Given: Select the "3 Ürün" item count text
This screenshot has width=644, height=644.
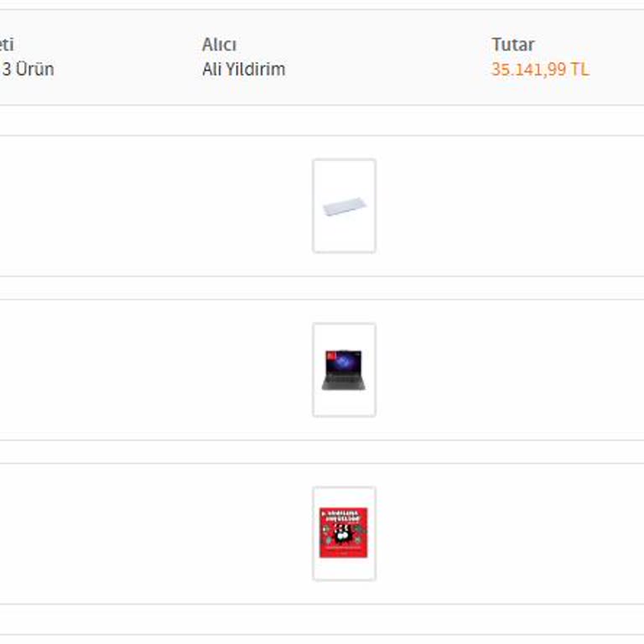Looking at the screenshot, I should [x=29, y=70].
